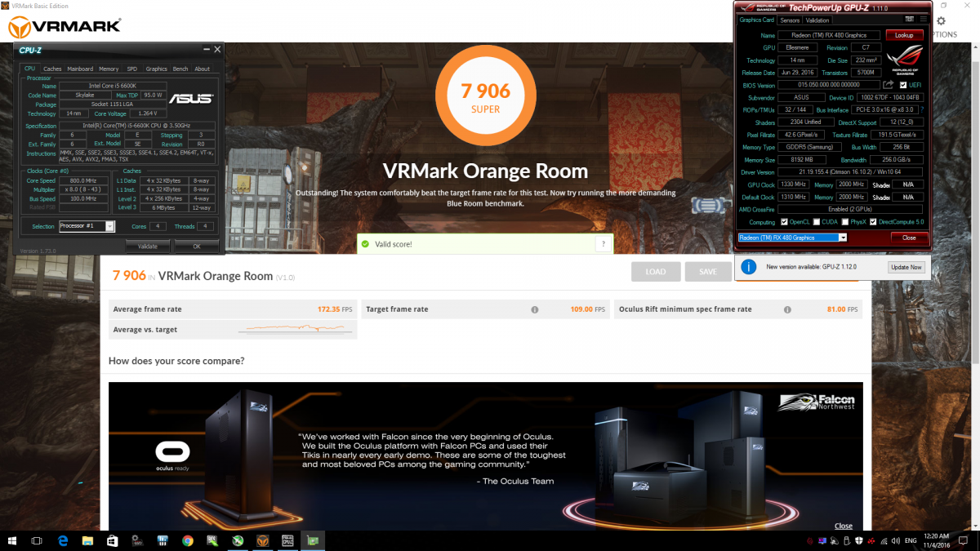Screen dimensions: 980x551
Task: Open the GPU-Z hamburger menu icon
Action: tap(924, 20)
